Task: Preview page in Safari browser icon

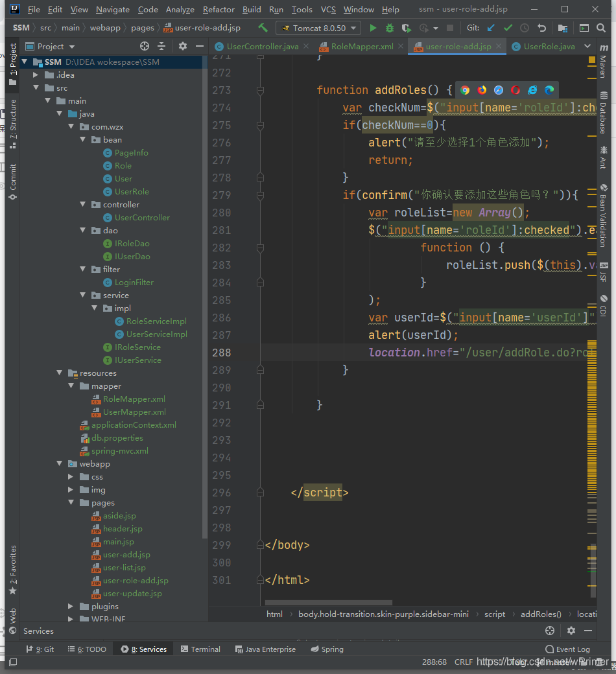Action: pos(499,90)
